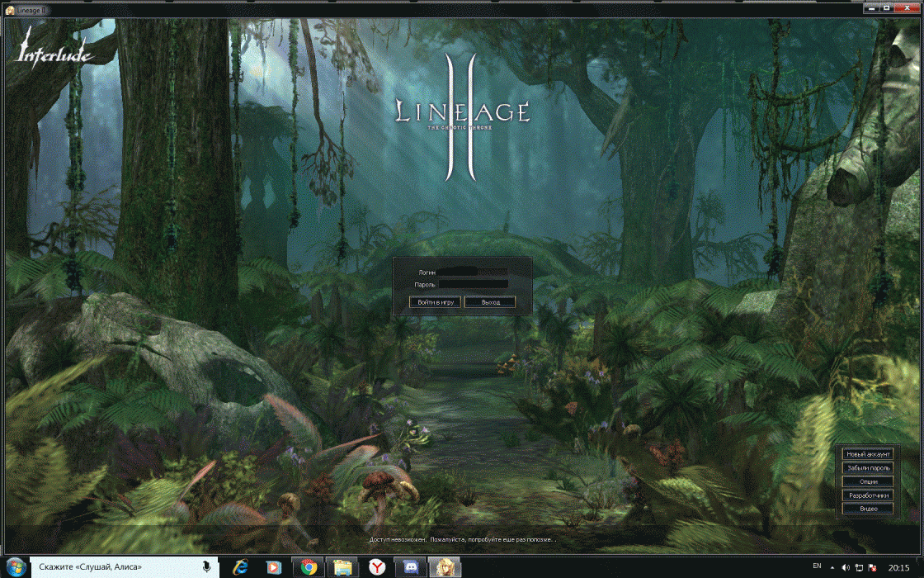Select Забыли пароль to recover password

pos(868,467)
